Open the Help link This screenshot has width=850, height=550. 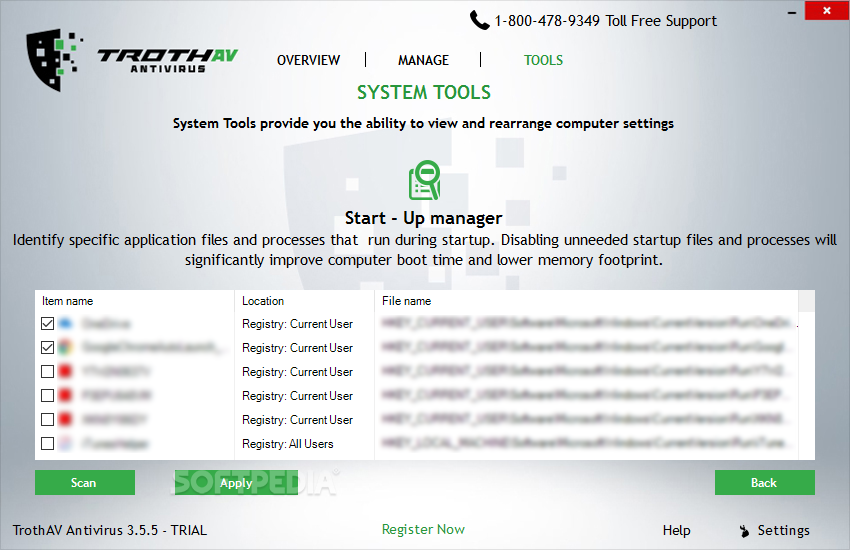click(x=677, y=530)
